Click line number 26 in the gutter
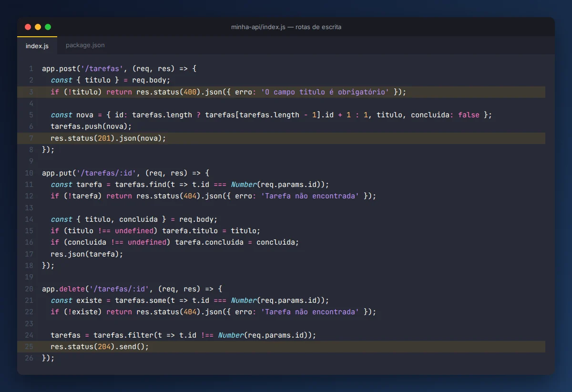 click(29, 358)
